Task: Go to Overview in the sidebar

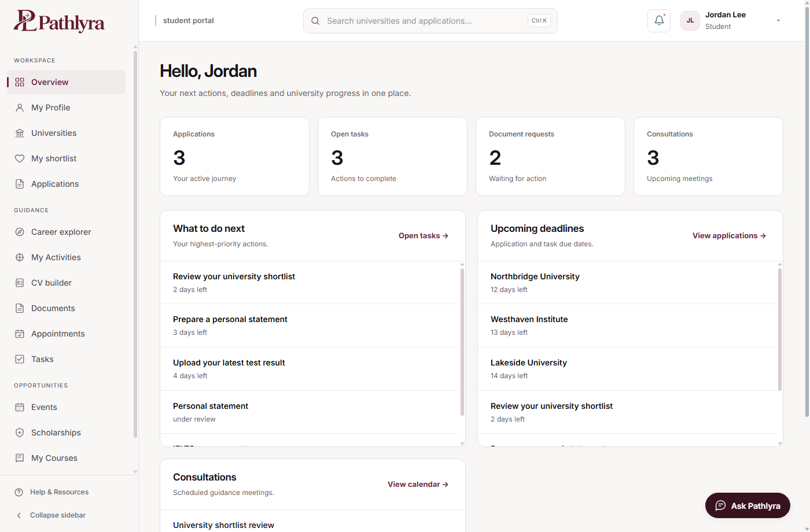Action: [67, 82]
